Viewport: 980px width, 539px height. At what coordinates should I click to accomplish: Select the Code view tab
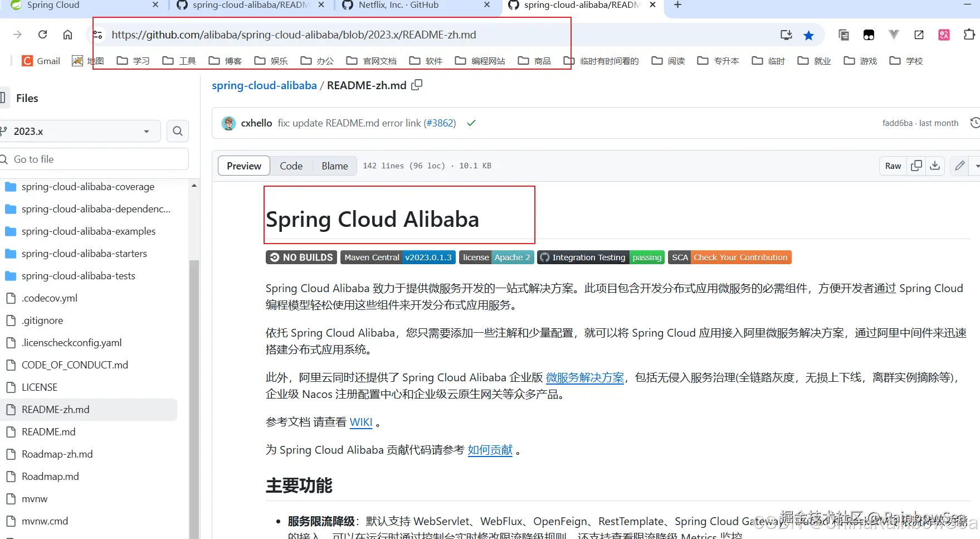click(x=291, y=166)
